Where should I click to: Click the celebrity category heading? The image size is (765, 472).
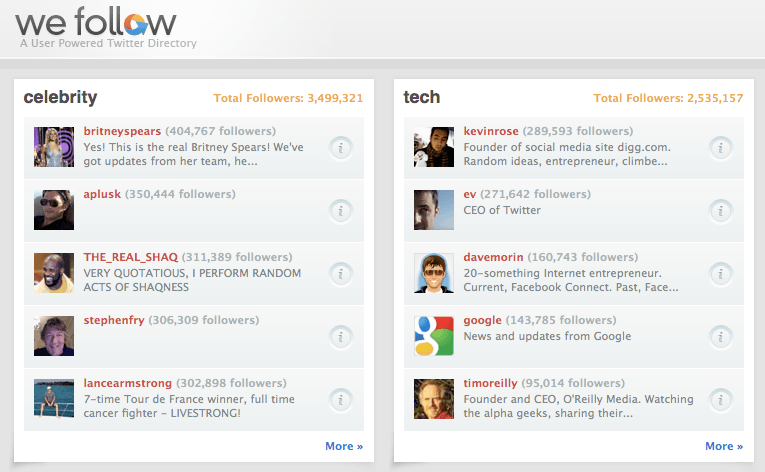click(x=60, y=97)
